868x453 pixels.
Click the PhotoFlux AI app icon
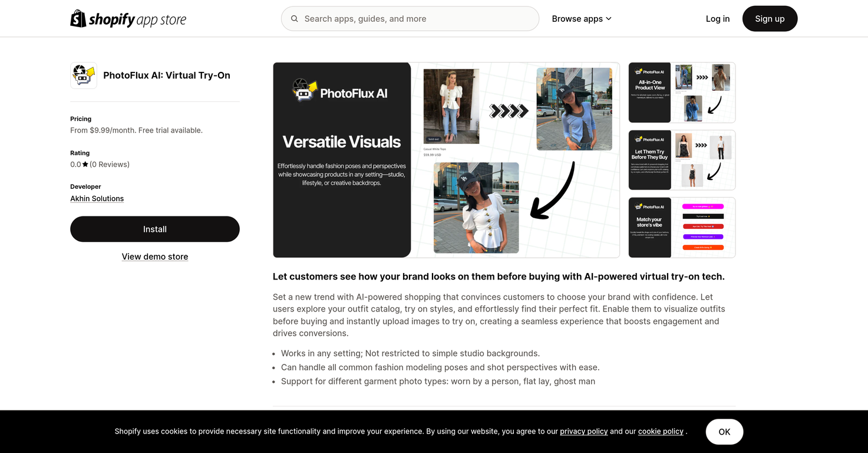tap(84, 75)
